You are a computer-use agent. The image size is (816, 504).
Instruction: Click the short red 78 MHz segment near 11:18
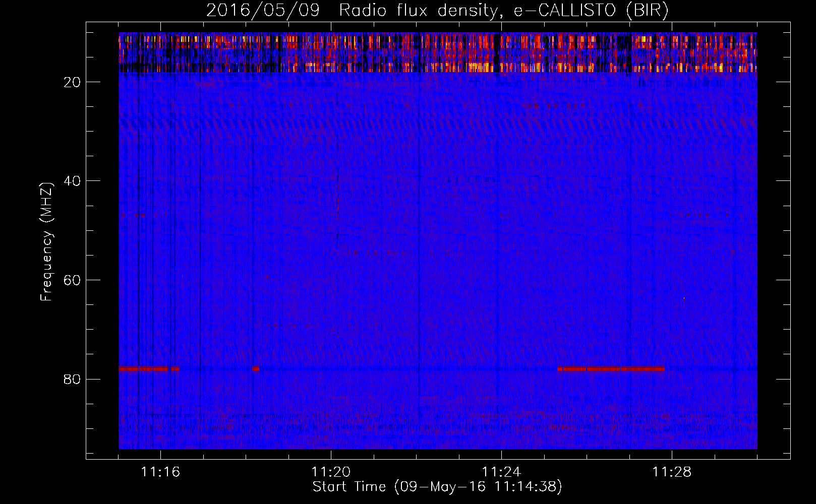pyautogui.click(x=256, y=369)
